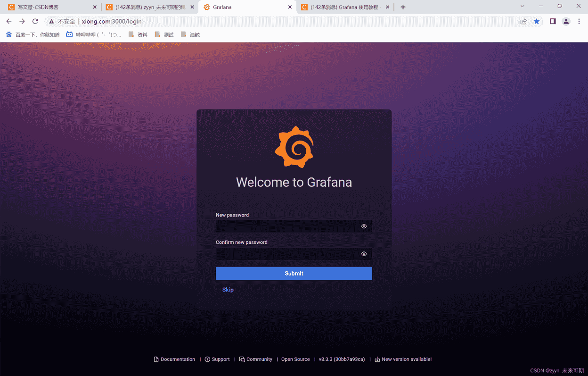Go back to the previous page
Image resolution: width=588 pixels, height=376 pixels.
pos(9,21)
